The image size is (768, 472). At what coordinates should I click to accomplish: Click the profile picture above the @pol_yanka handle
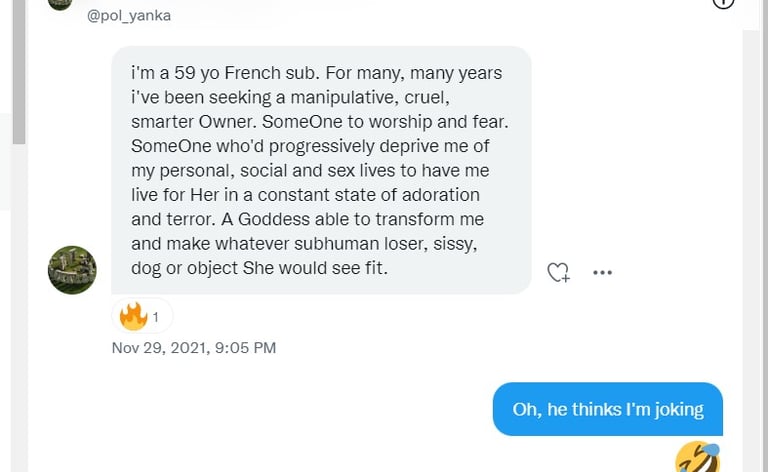click(60, 3)
